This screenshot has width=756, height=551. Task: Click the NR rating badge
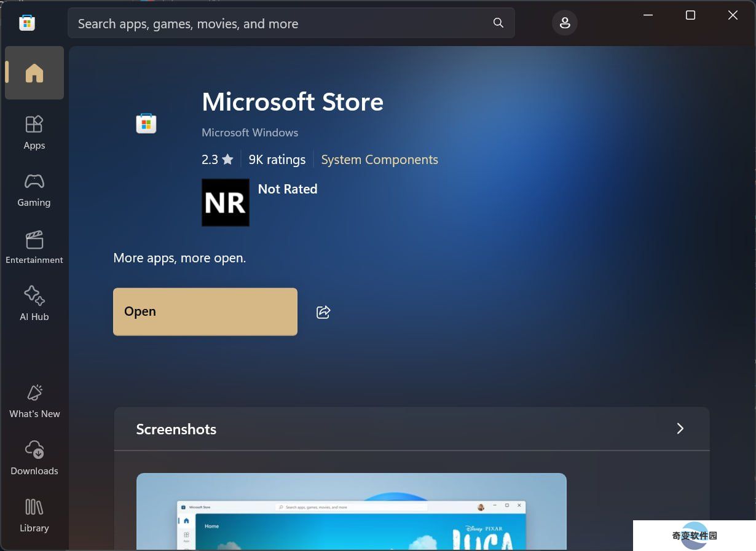(x=226, y=203)
